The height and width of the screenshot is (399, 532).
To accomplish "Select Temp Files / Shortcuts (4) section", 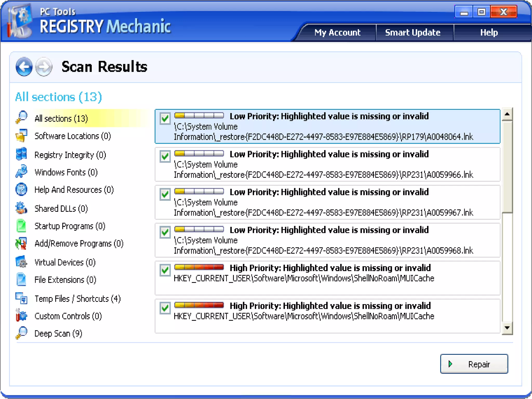I will tap(77, 299).
